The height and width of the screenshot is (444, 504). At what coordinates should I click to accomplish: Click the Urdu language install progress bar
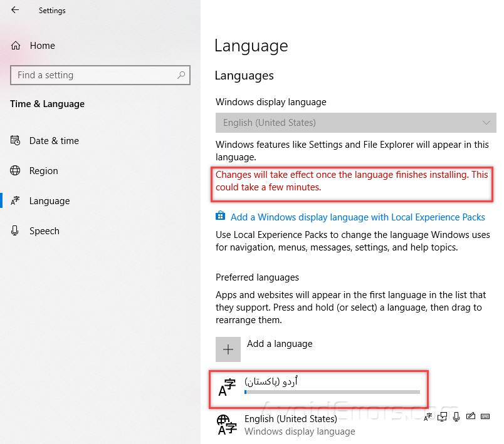pos(332,392)
